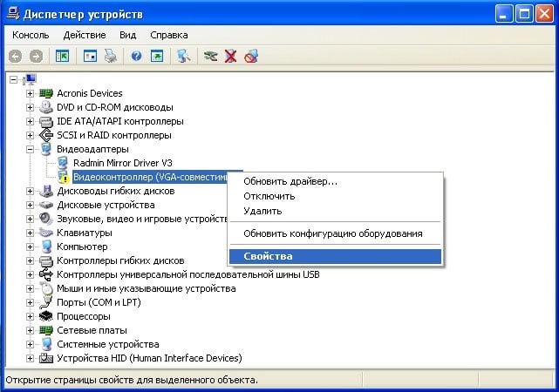The height and width of the screenshot is (392, 559).
Task: Open the Справка menu
Action: coord(168,35)
